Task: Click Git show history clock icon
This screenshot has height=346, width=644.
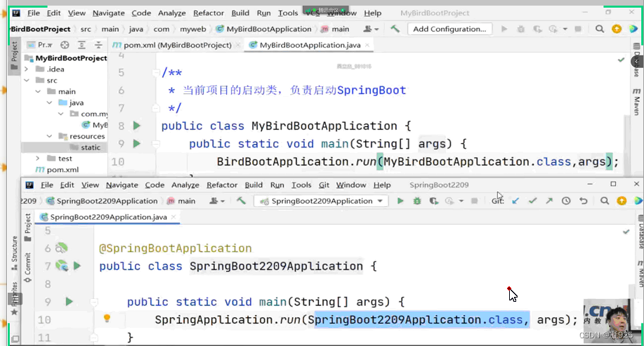Action: point(566,201)
